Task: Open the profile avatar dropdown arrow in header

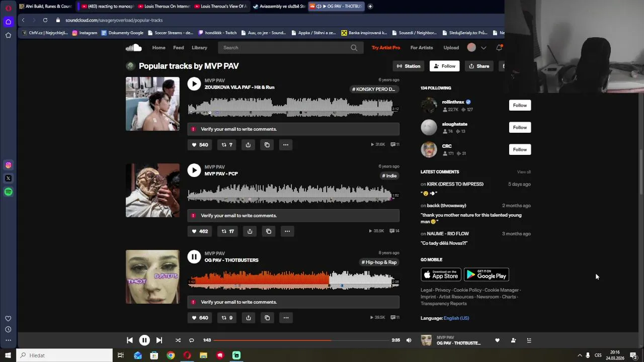Action: click(x=484, y=48)
